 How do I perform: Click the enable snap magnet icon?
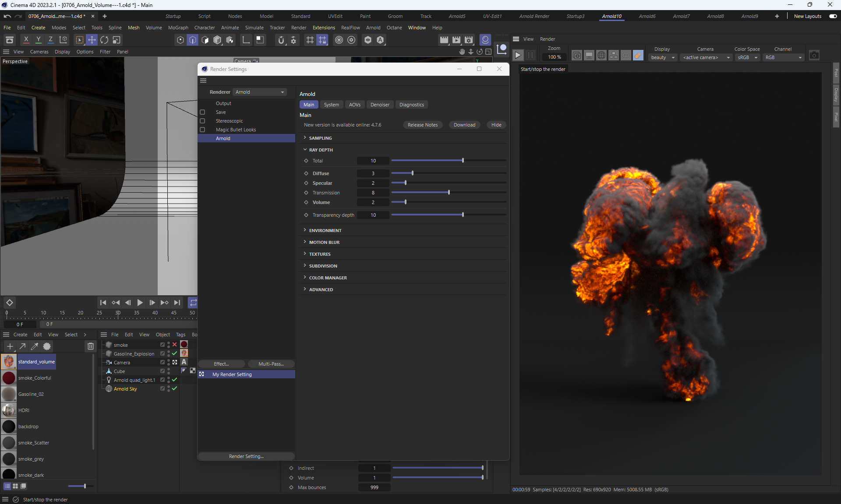pos(281,40)
